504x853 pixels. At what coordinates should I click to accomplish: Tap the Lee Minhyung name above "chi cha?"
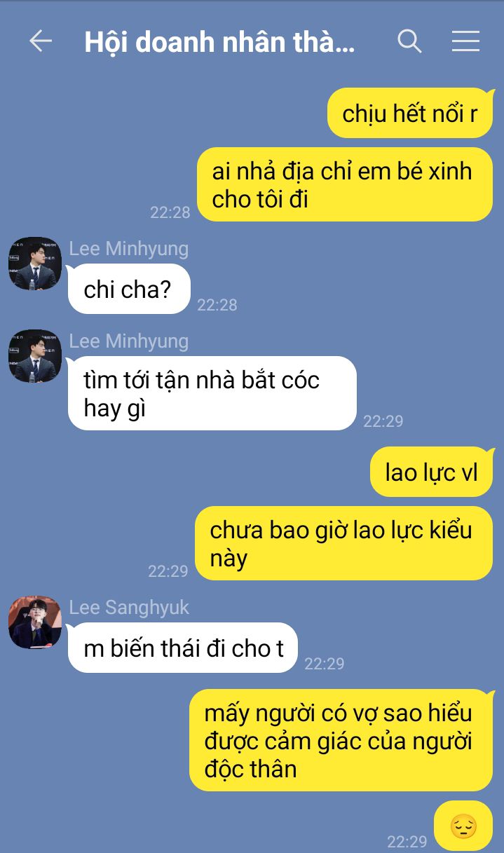tap(129, 248)
